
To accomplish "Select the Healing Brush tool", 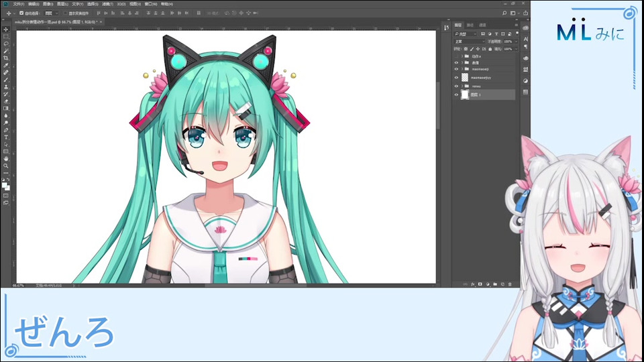I will [x=6, y=72].
